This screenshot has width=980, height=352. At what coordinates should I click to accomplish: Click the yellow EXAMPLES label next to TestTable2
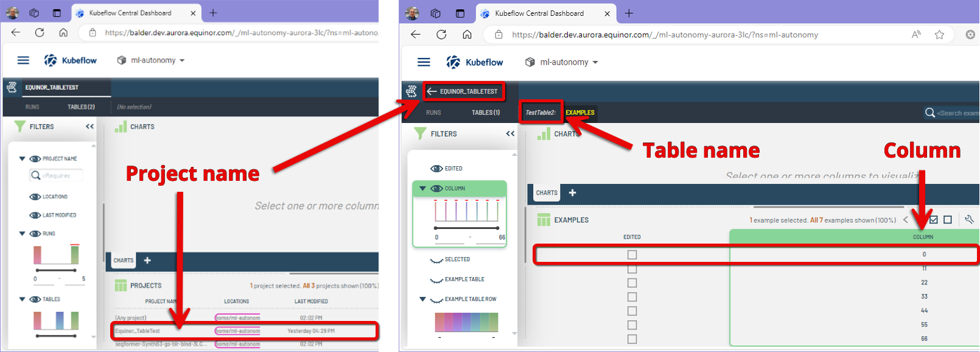(x=579, y=113)
